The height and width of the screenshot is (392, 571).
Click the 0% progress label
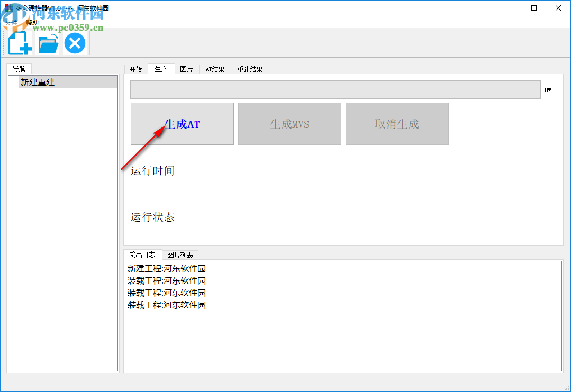[548, 90]
